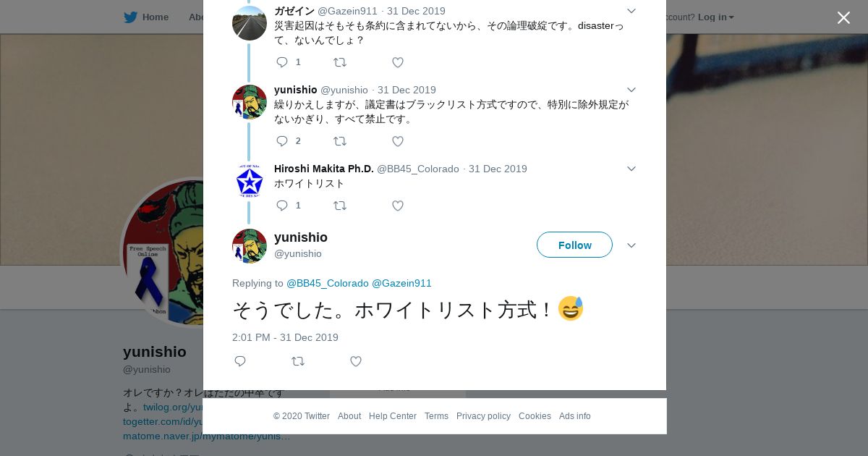Viewport: 868px width, 456px height.
Task: Like yunishio's blacklist reply tweet
Action: pyautogui.click(x=397, y=141)
